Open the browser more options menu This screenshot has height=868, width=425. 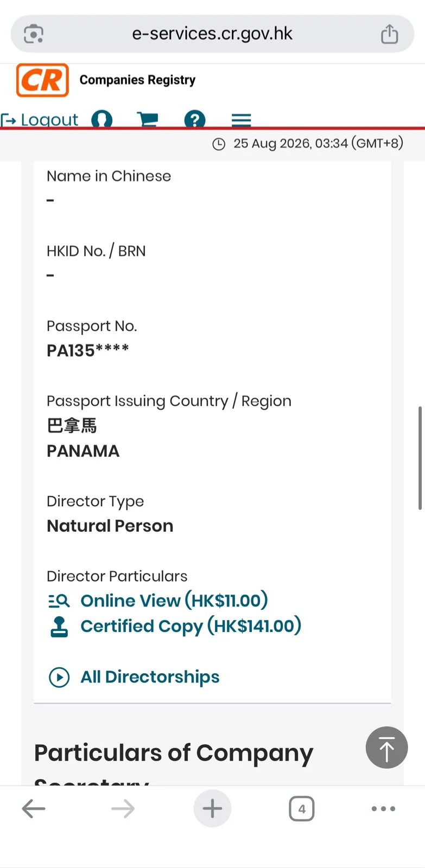pos(383,809)
